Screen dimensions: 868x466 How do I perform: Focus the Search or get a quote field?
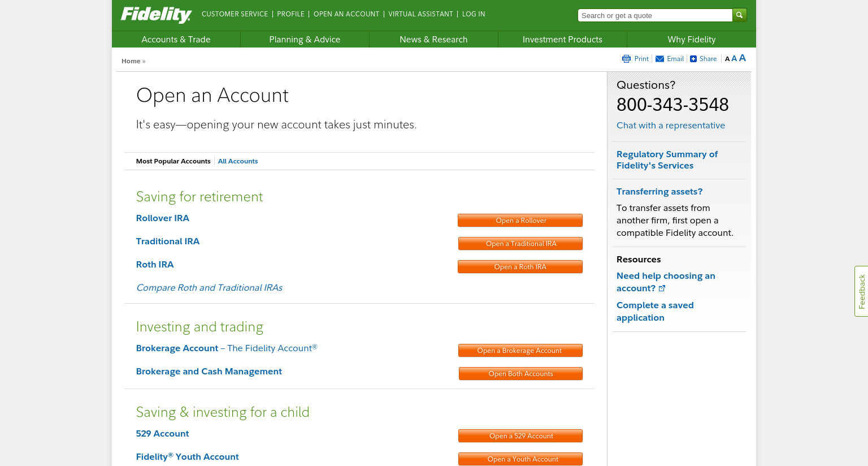click(655, 15)
